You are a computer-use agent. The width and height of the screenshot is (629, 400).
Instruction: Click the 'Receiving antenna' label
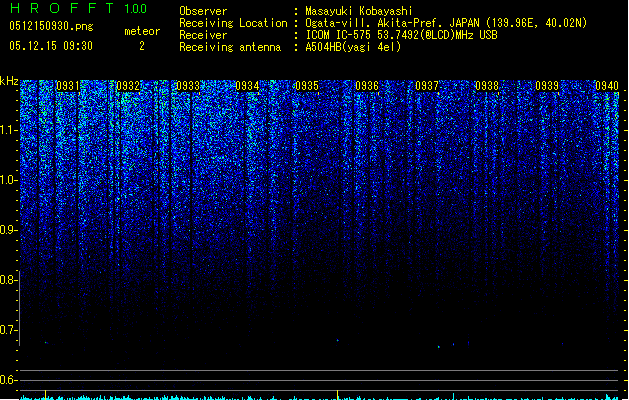[230, 47]
